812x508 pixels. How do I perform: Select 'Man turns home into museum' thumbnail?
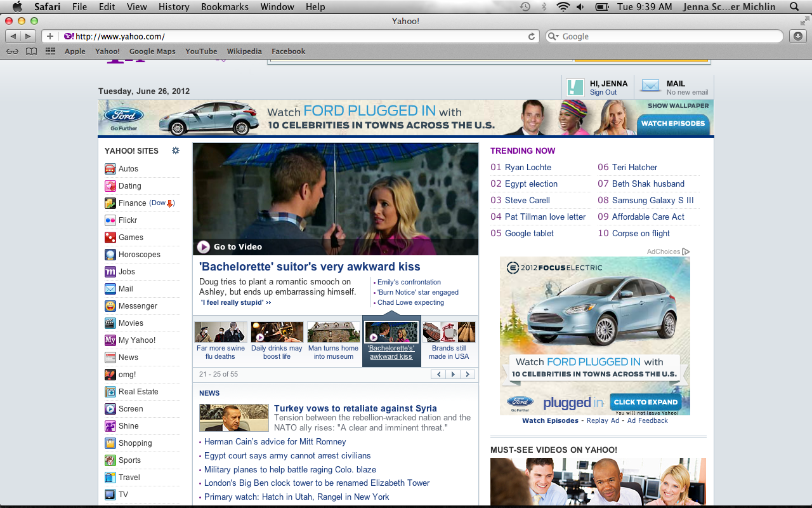tap(333, 333)
